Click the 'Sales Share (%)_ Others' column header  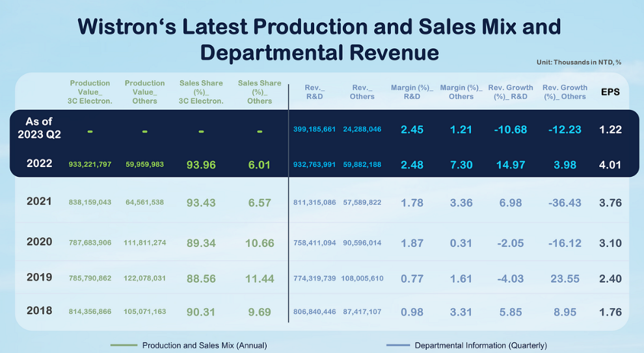(260, 92)
